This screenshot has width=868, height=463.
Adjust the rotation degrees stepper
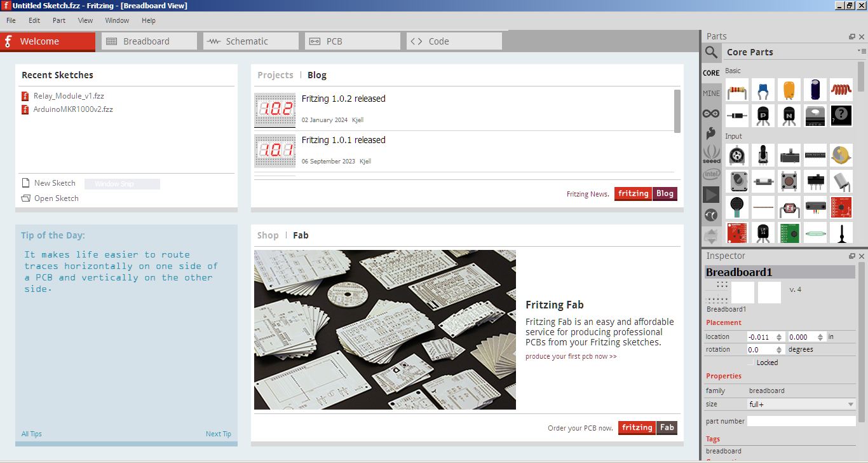tap(780, 350)
